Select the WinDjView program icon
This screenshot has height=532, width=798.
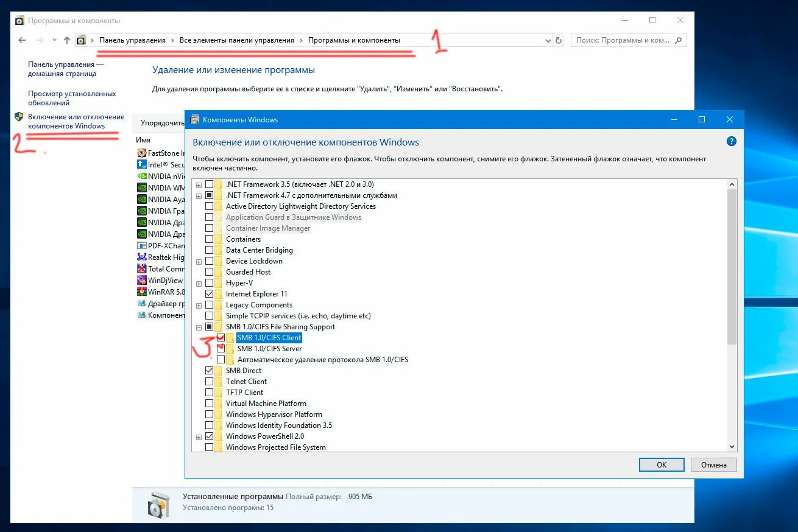[x=142, y=281]
